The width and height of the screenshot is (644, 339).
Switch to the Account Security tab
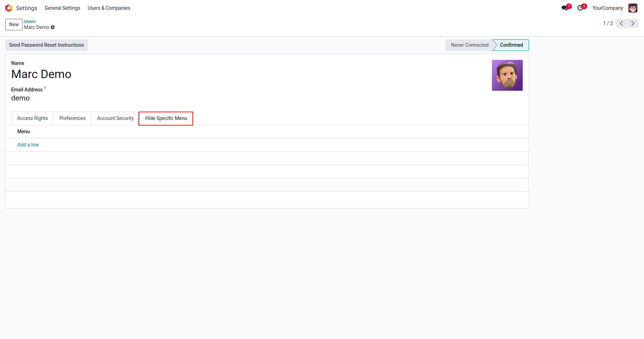pyautogui.click(x=115, y=118)
